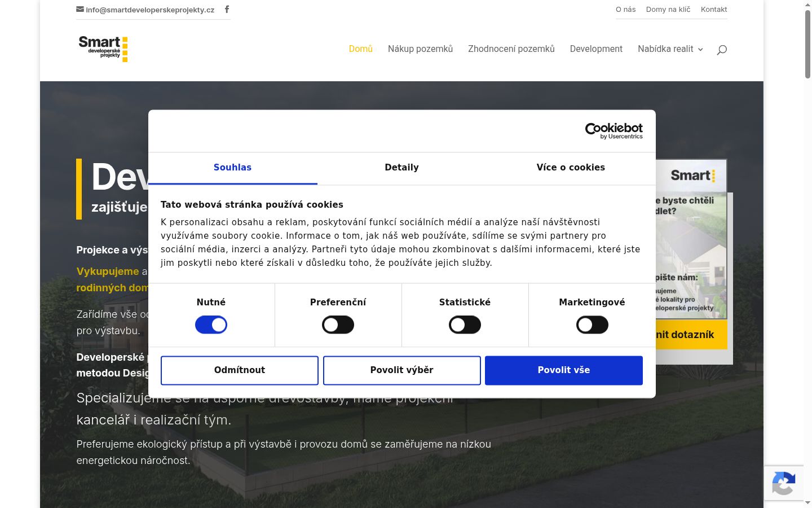Click the info@smartdeveloperskeprojekty.cz email link

150,10
